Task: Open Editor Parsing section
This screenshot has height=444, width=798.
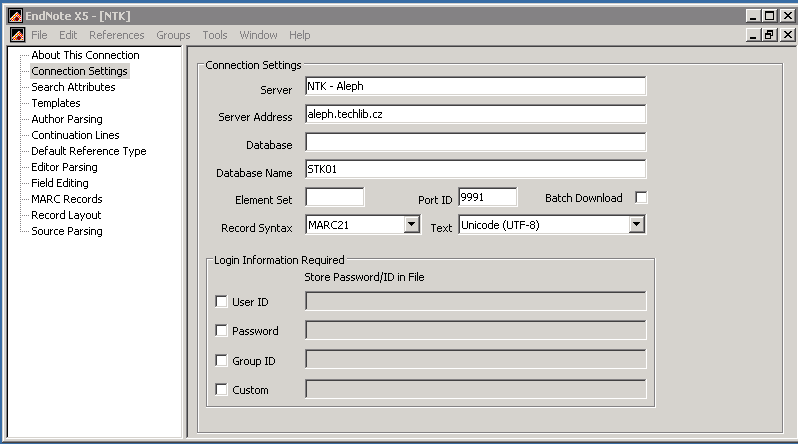Action: [64, 167]
